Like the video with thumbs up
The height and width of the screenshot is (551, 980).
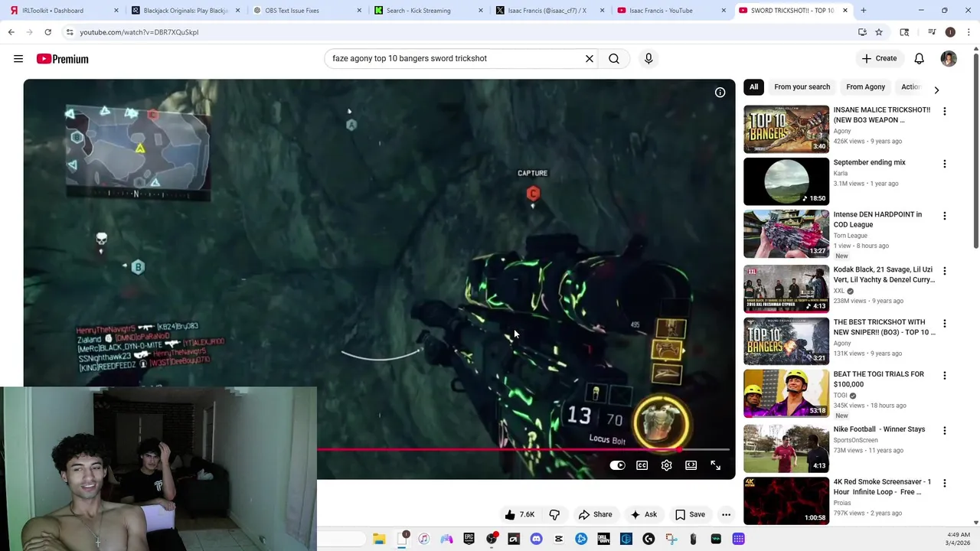click(x=518, y=514)
